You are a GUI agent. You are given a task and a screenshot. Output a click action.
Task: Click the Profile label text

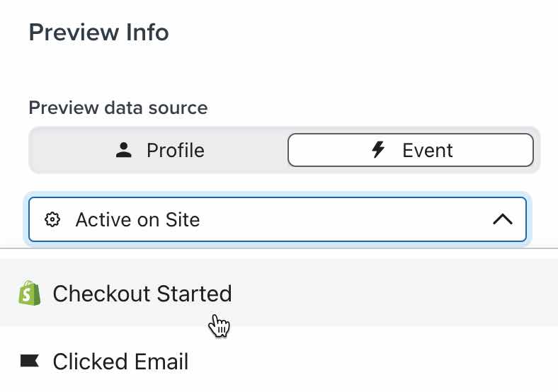[175, 150]
